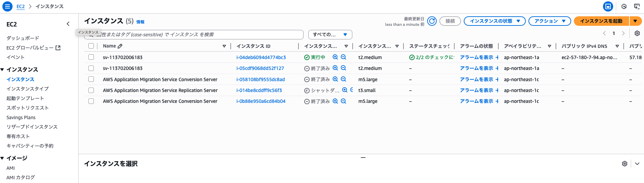The height and width of the screenshot is (183, 644).
Task: Open キャパシティーの予約 in sidebar
Action: (30, 146)
